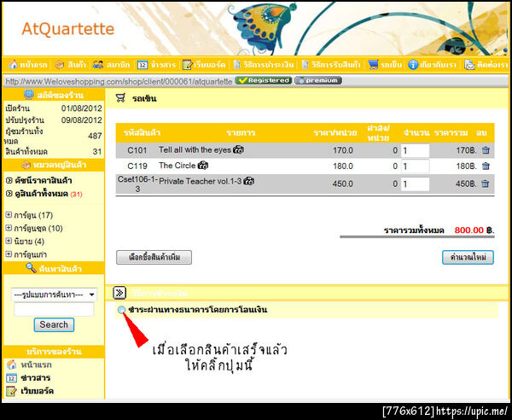Click the home icon under shop services sidebar

coord(11,365)
